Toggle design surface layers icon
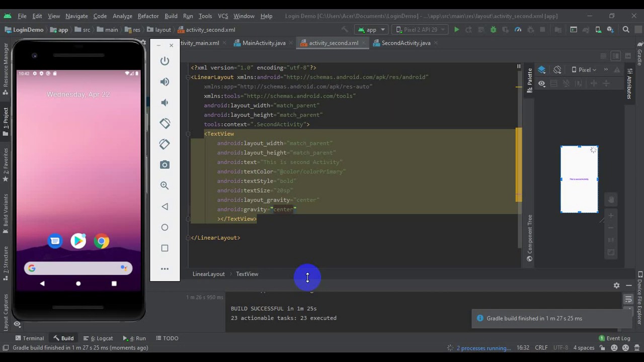 [542, 70]
